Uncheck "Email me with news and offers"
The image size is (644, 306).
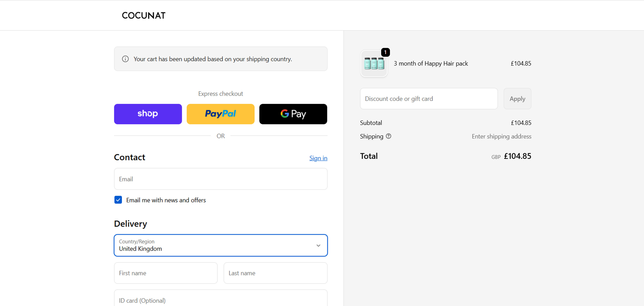[x=118, y=200]
